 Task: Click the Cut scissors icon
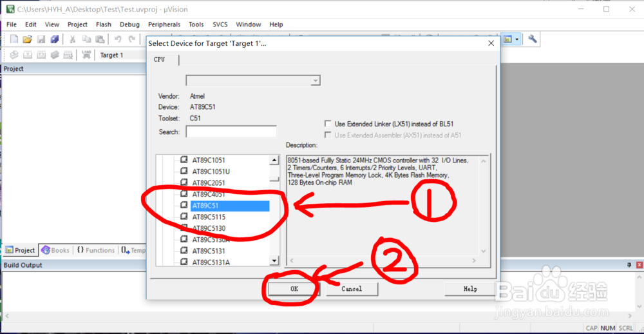72,39
